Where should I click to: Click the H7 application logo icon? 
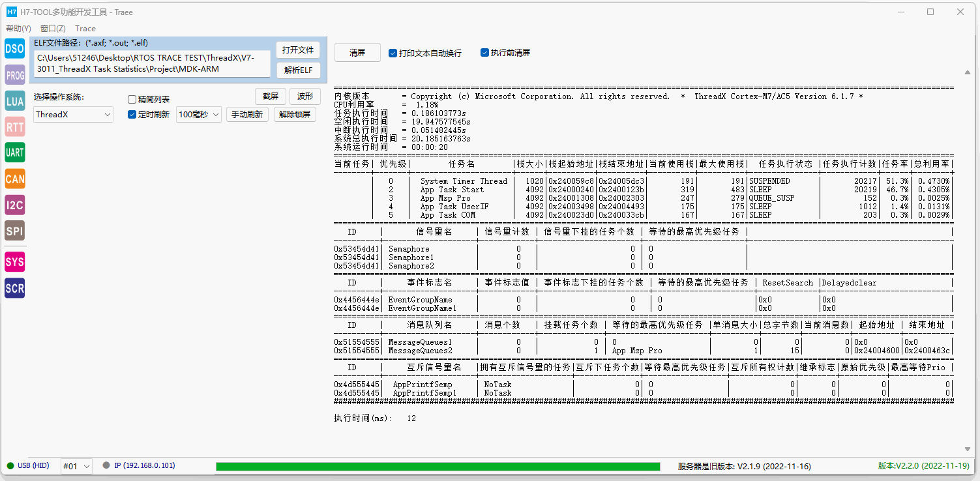[x=12, y=12]
